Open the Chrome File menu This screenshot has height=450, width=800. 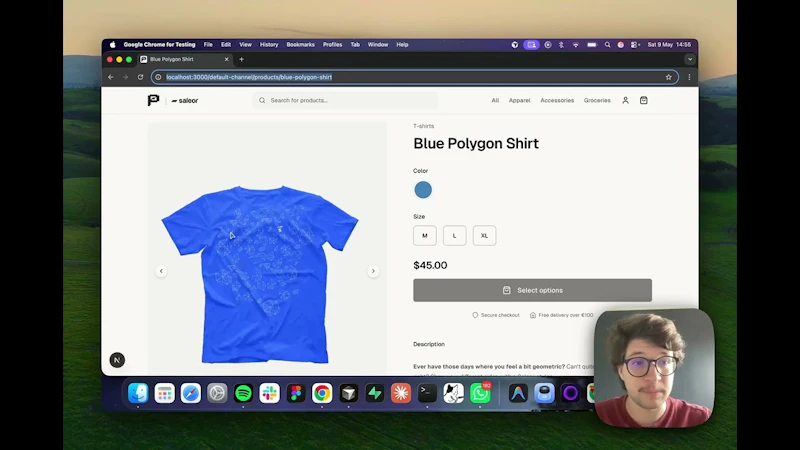208,45
